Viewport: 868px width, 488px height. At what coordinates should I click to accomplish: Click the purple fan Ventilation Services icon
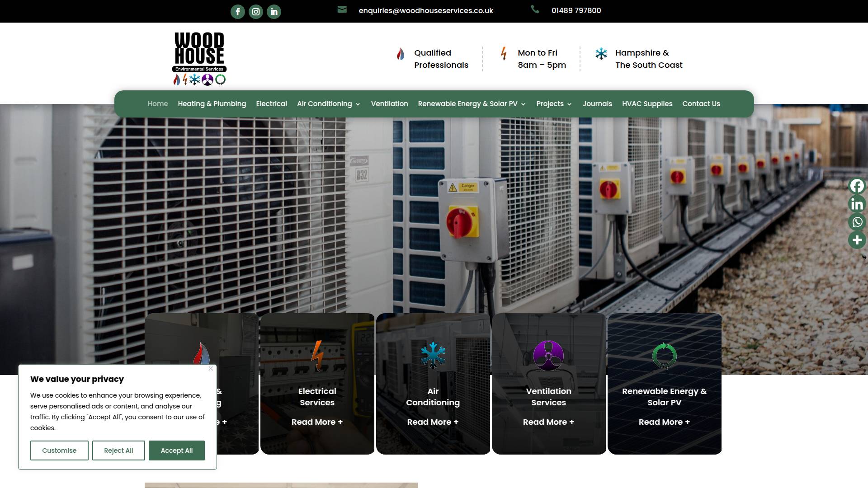pos(548,355)
